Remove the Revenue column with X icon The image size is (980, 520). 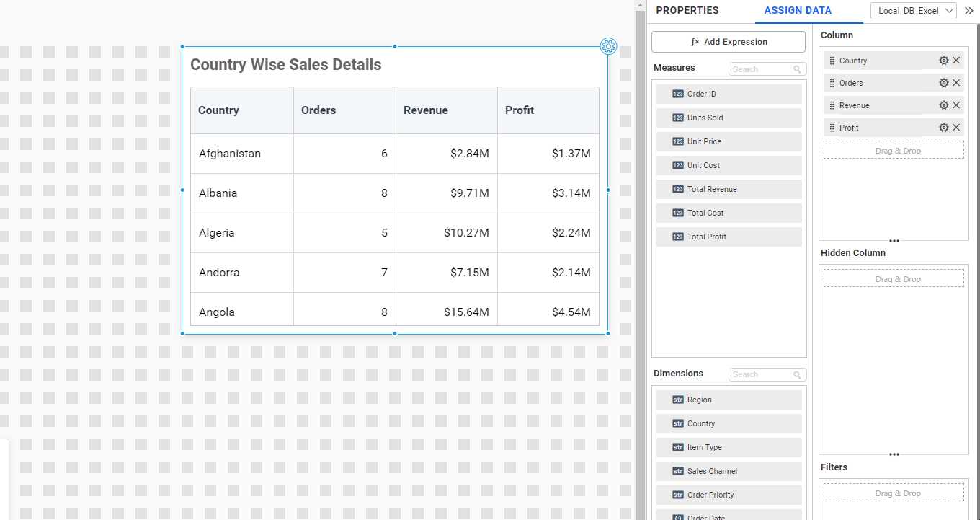[956, 106]
